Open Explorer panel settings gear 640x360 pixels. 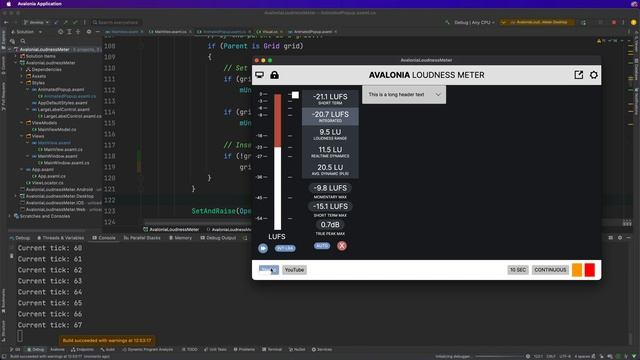point(89,32)
